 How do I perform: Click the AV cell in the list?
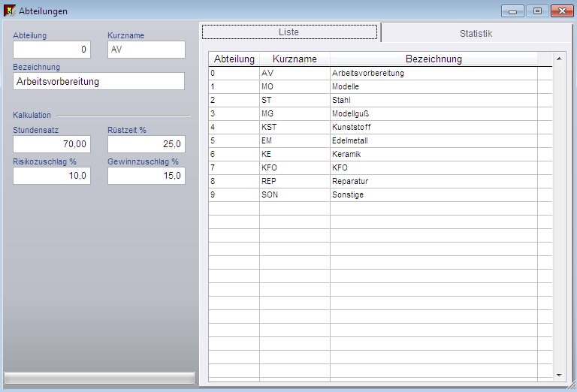tap(295, 73)
